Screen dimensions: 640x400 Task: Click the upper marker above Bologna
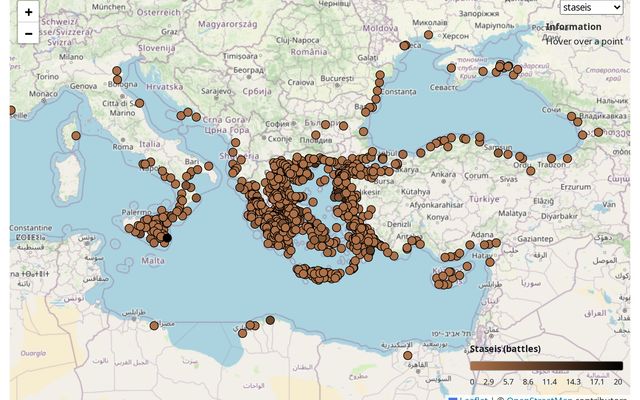pos(117,71)
